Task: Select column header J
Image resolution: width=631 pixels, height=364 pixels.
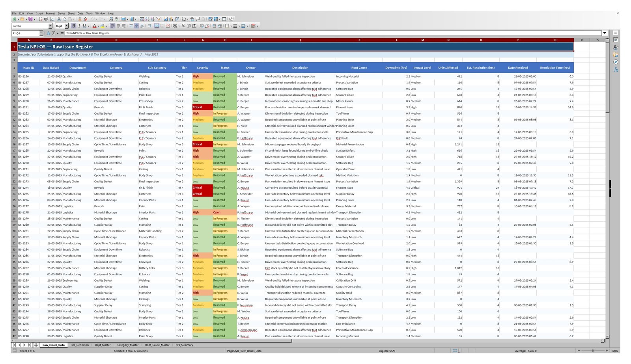Action: click(x=300, y=40)
